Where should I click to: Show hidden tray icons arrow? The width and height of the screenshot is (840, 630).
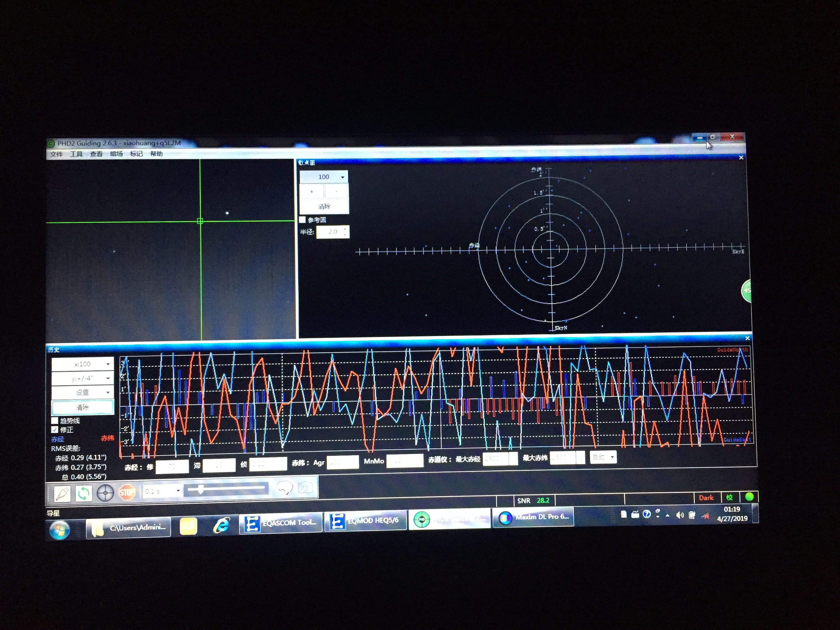tap(668, 515)
